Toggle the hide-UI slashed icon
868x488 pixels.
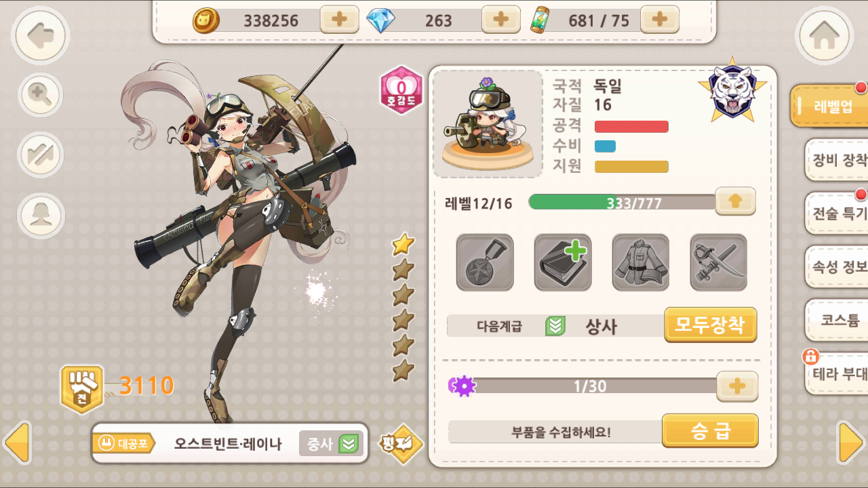coord(41,155)
